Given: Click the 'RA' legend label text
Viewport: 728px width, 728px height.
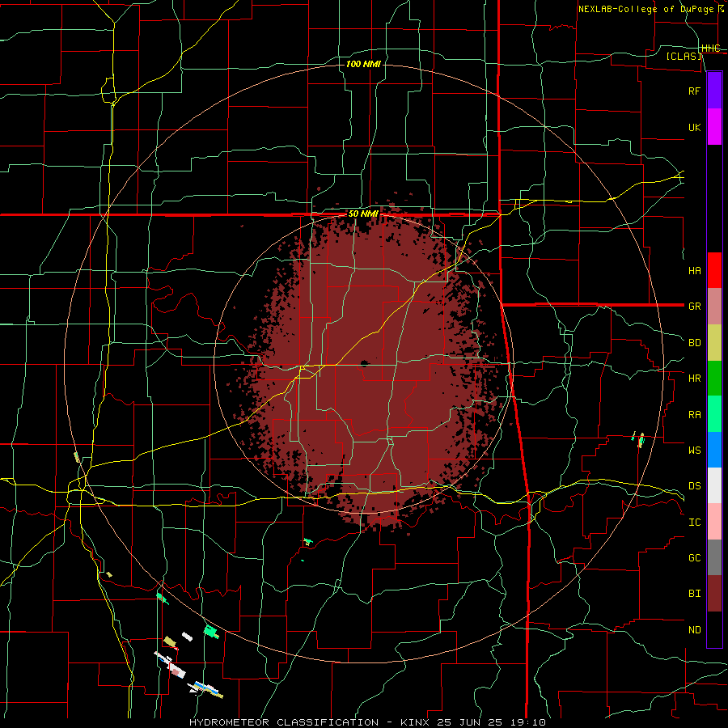Looking at the screenshot, I should pyautogui.click(x=694, y=415).
